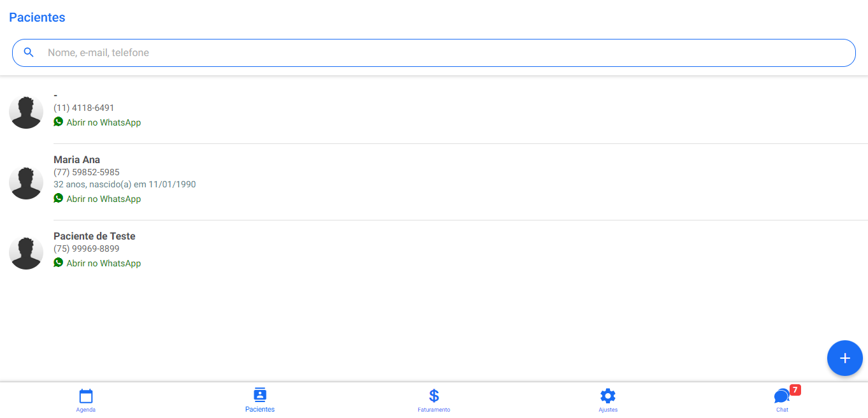The height and width of the screenshot is (418, 868).
Task: Click Paciente de Teste avatar
Action: (26, 253)
